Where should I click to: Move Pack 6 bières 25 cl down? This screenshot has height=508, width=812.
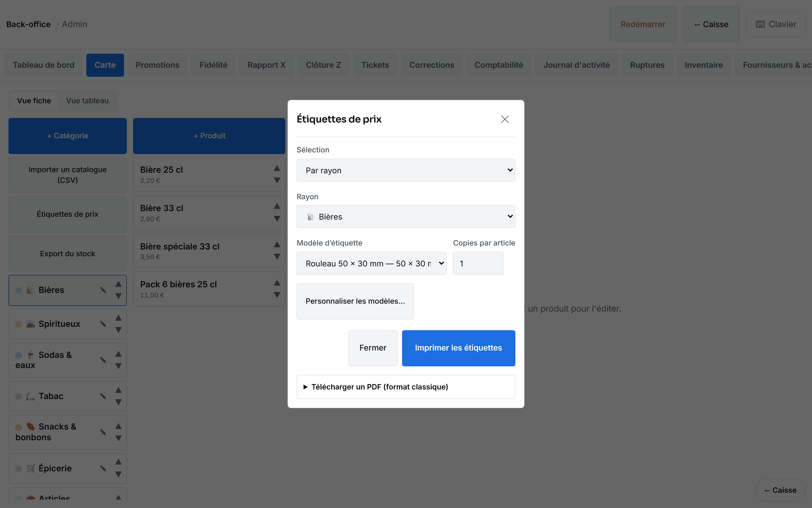(x=277, y=295)
